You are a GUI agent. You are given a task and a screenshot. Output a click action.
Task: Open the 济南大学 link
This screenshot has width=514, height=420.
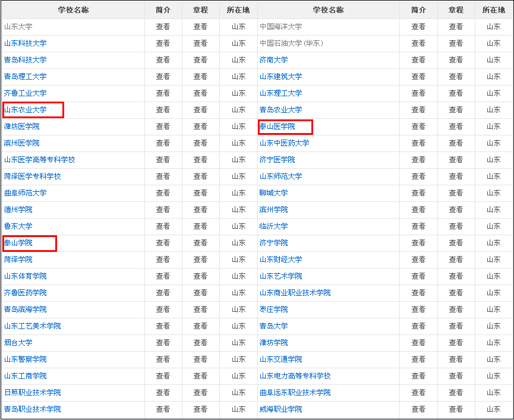[x=274, y=60]
